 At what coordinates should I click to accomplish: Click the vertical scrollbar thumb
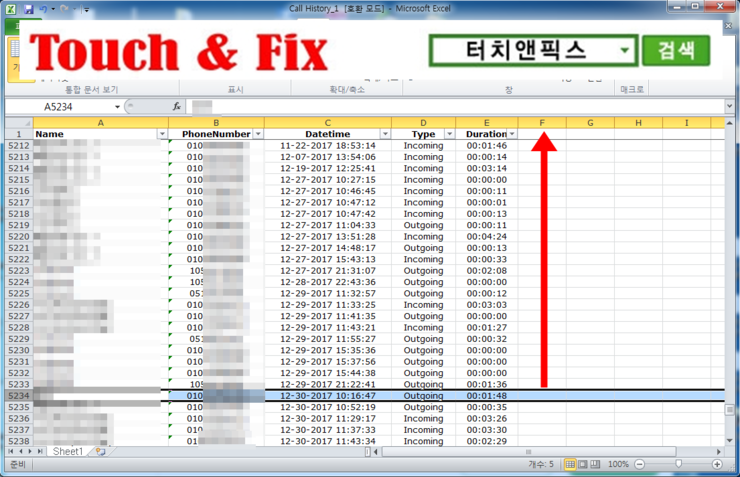(x=730, y=410)
